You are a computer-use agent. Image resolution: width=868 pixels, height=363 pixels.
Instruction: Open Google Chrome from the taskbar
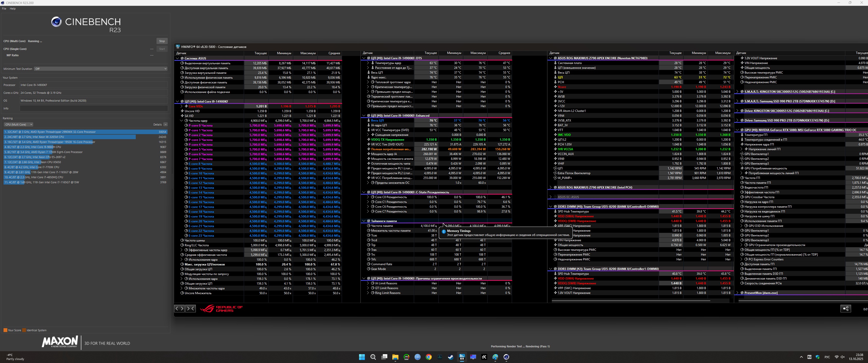tap(429, 357)
